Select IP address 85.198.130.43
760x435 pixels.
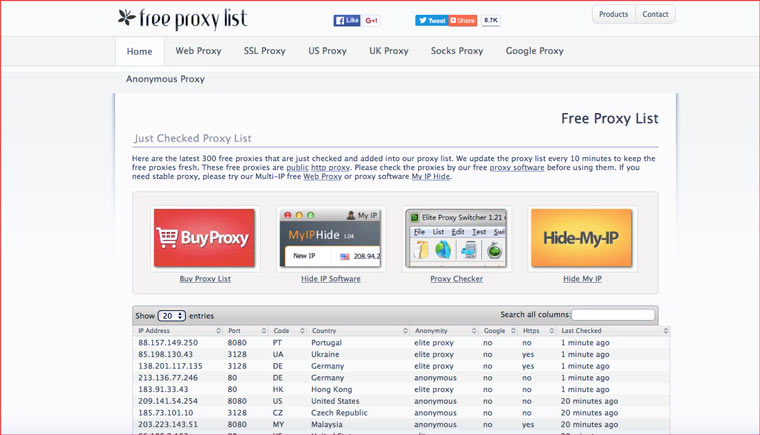point(165,354)
